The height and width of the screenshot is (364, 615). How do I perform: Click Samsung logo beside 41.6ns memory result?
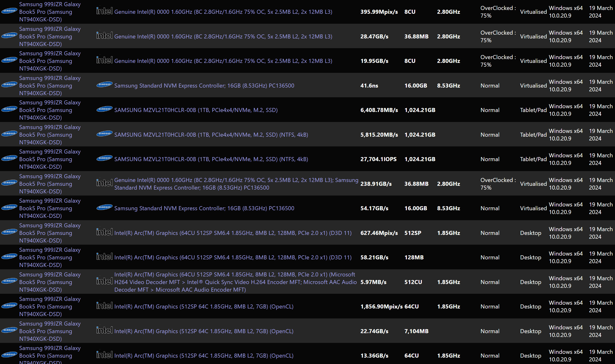104,85
